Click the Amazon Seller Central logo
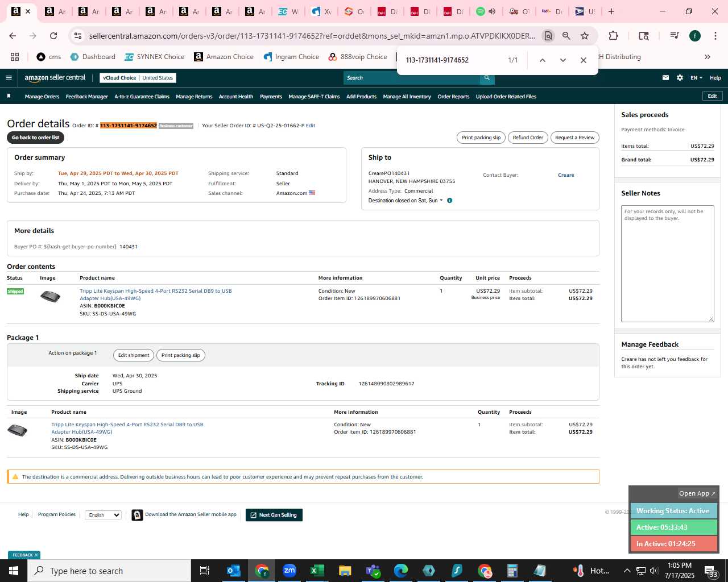 pos(55,78)
